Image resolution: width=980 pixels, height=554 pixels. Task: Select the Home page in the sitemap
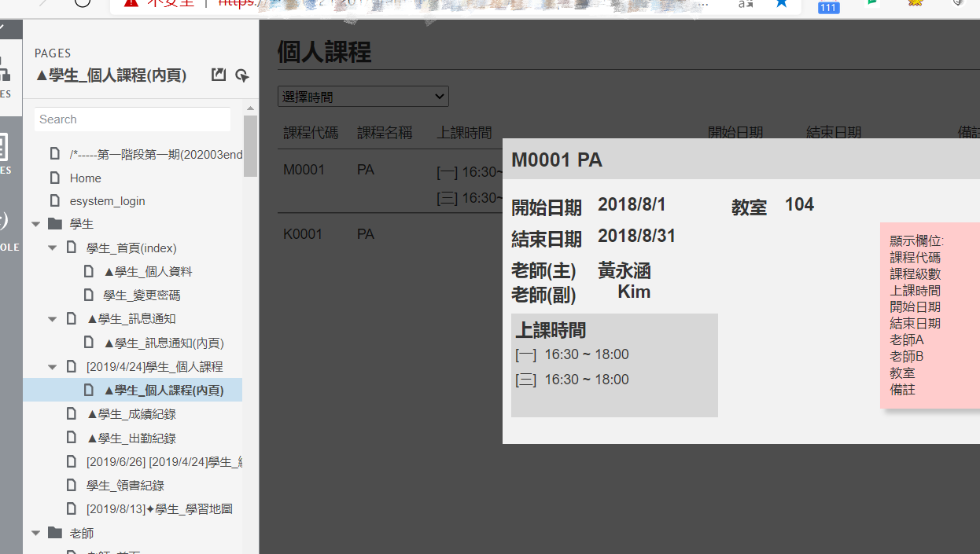tap(84, 178)
